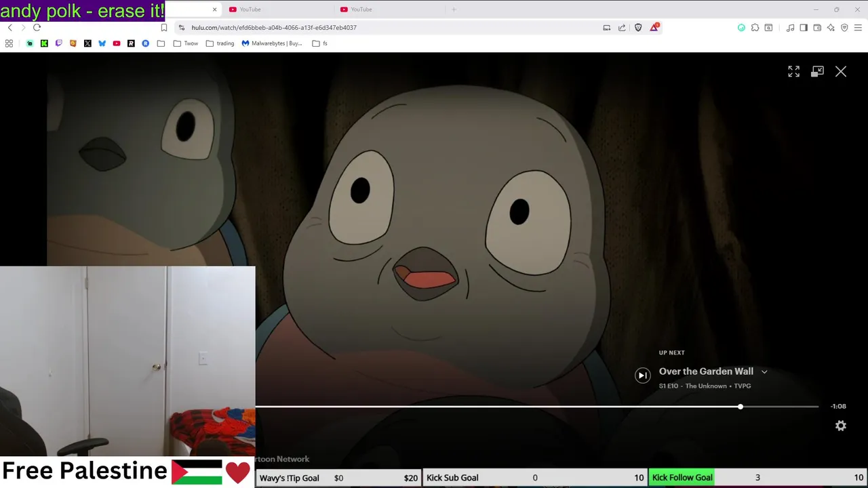
Task: Share this page via share icon
Action: pyautogui.click(x=622, y=28)
